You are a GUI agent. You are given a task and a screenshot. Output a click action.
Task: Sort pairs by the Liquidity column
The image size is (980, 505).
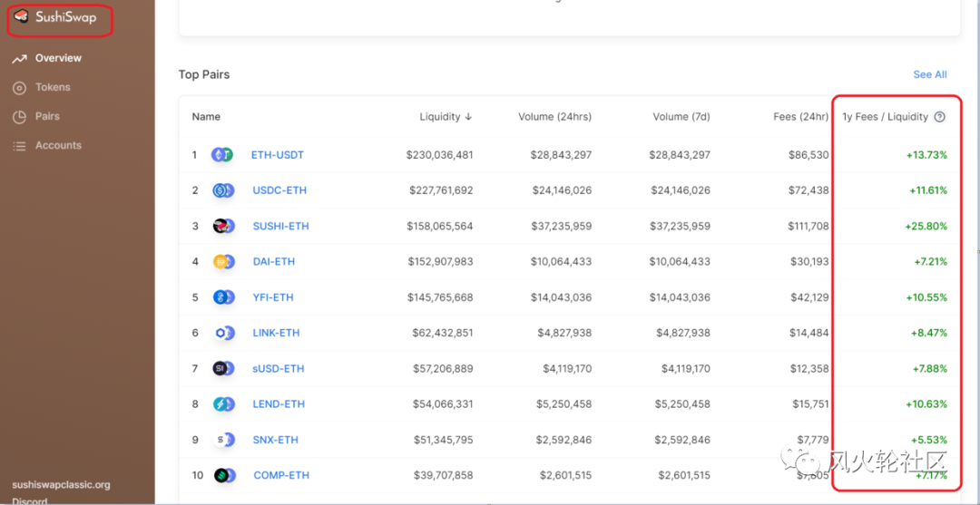(x=446, y=117)
